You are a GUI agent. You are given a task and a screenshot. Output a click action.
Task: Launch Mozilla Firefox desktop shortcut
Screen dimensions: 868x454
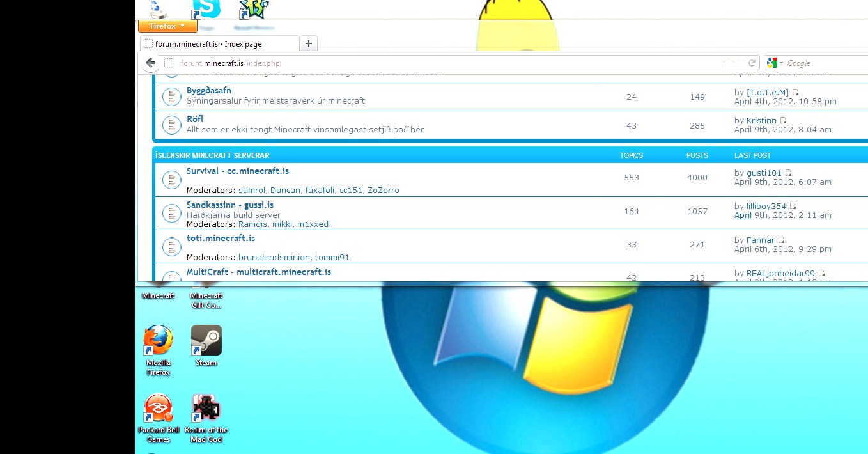(158, 341)
